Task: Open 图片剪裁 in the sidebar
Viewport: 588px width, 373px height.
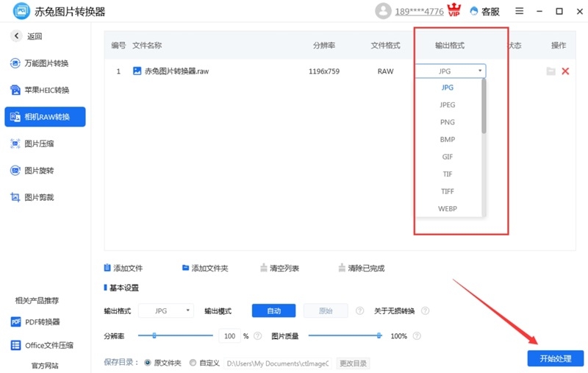Action: (32, 197)
